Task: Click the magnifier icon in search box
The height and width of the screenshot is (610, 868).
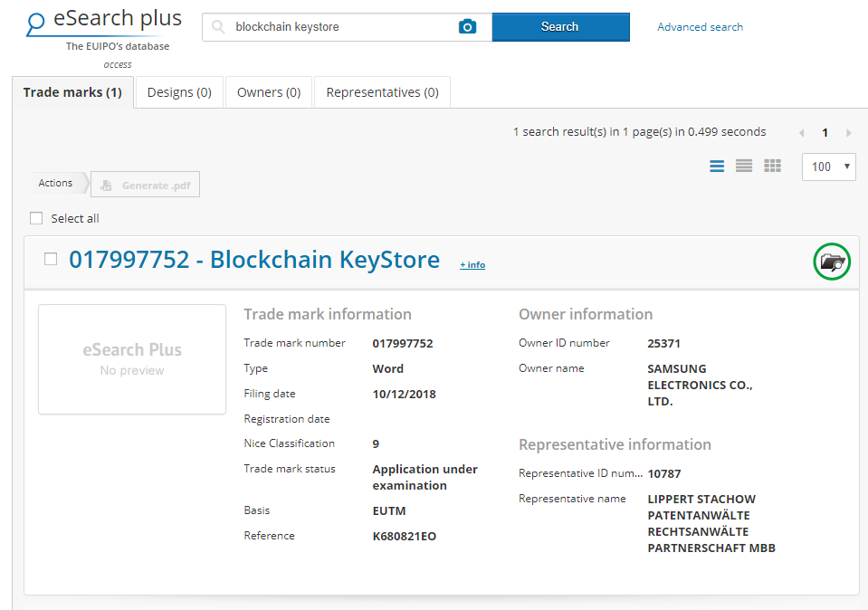Action: (x=218, y=26)
